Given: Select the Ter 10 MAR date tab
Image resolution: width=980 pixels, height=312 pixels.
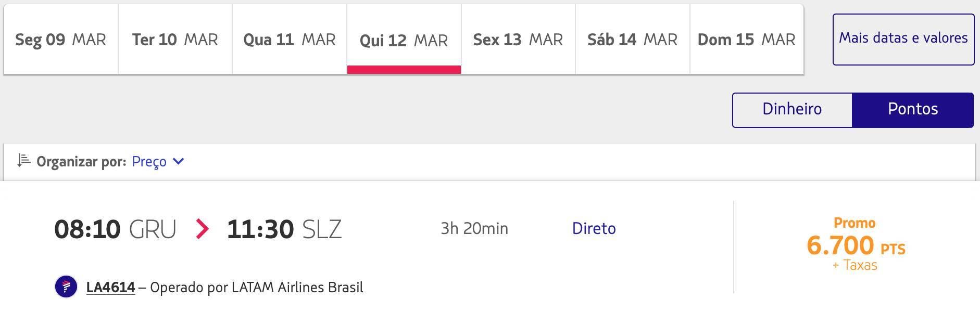Looking at the screenshot, I should click(175, 40).
